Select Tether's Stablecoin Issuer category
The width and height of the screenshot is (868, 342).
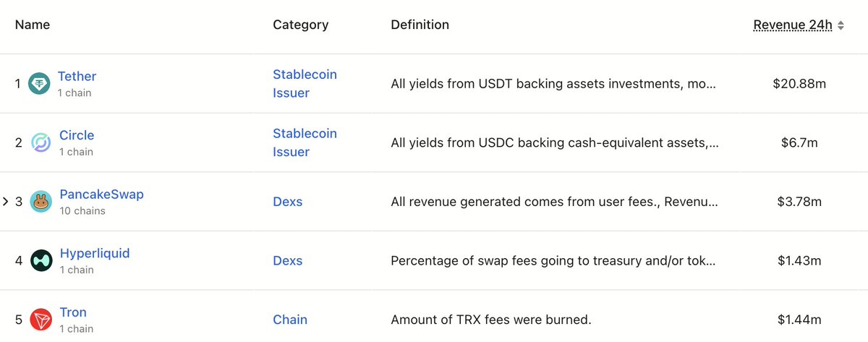pos(305,84)
